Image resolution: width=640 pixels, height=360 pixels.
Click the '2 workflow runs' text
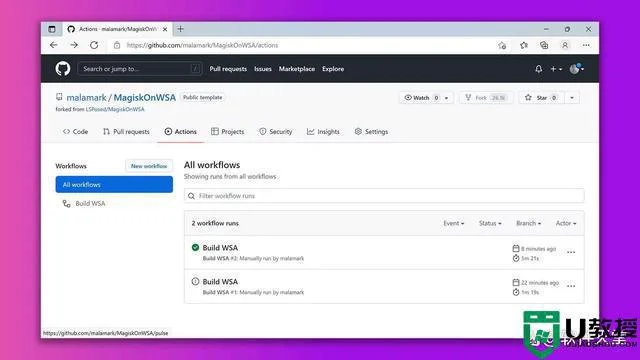point(215,223)
